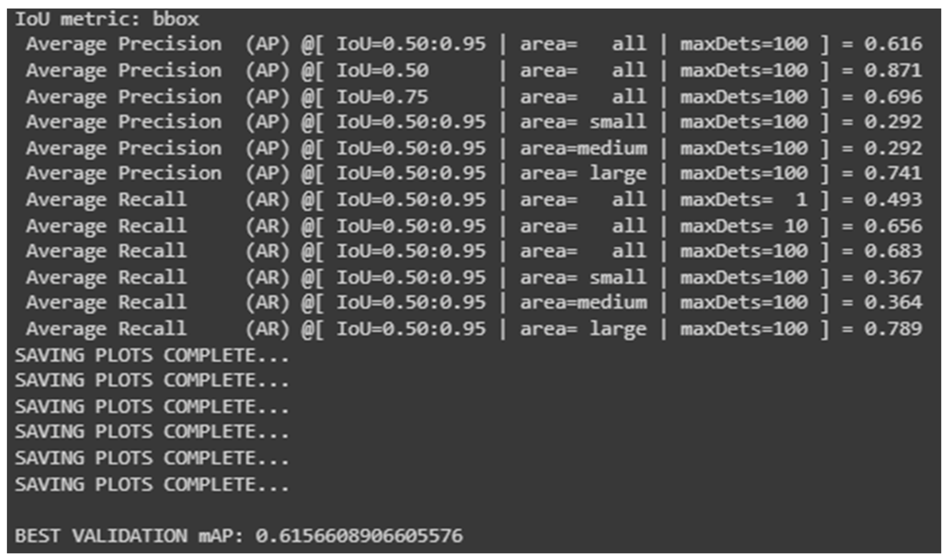Select the Average Recall value 0.656
The height and width of the screenshot is (560, 947).
click(893, 226)
